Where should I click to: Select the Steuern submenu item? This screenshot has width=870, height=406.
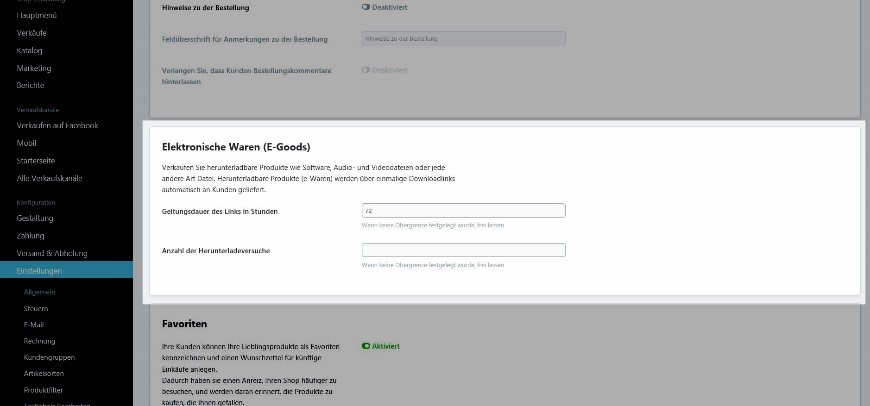pyautogui.click(x=36, y=308)
